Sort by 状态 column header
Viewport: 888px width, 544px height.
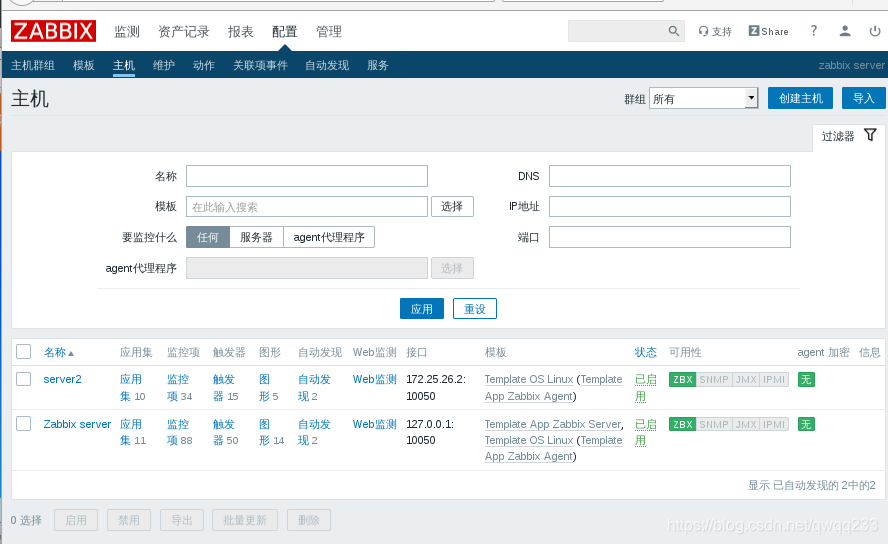click(646, 352)
